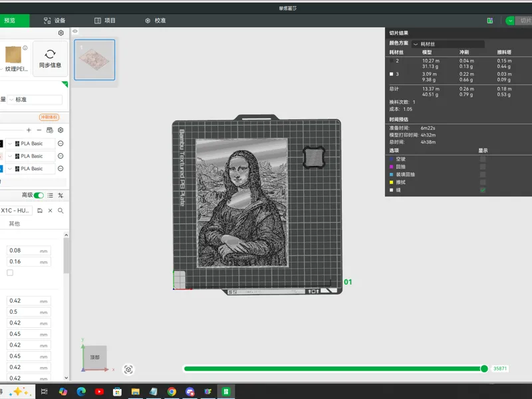Viewport: 532px width, 399px height.
Task: Click the 0.08 mm input field
Action: (x=29, y=251)
